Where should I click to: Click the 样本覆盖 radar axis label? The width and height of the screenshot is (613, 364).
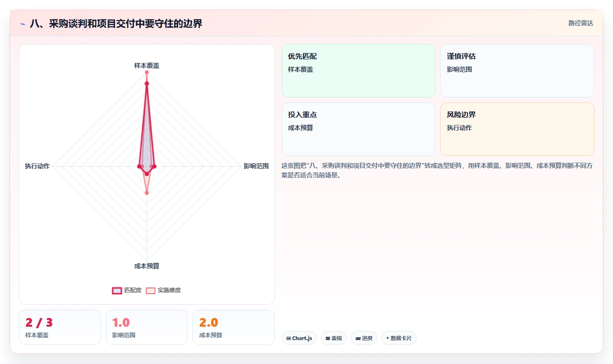click(147, 66)
